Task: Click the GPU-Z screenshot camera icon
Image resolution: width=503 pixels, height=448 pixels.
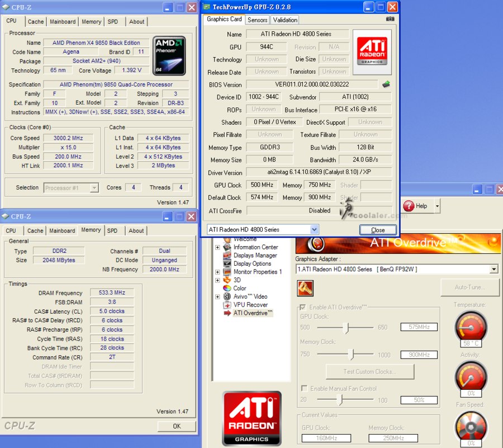Action: coord(390,19)
